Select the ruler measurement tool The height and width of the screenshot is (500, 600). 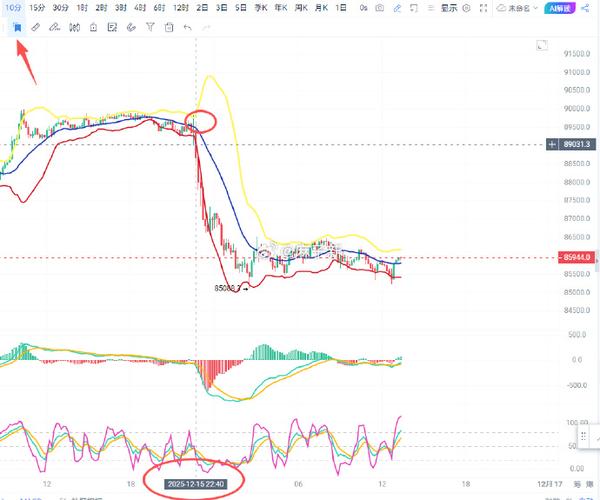pyautogui.click(x=36, y=26)
